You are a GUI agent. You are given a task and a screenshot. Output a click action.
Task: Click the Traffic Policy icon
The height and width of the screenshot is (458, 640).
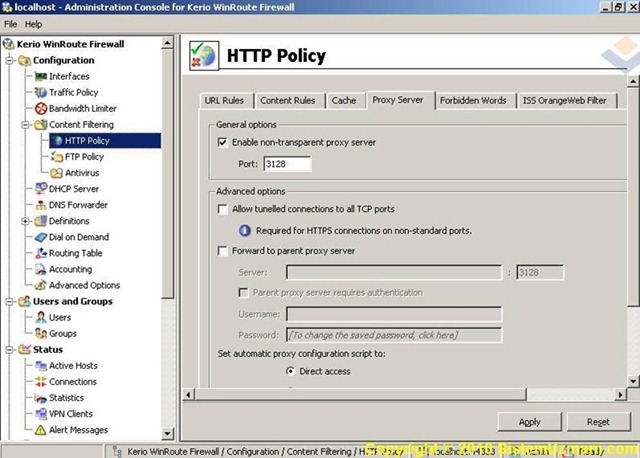click(40, 93)
